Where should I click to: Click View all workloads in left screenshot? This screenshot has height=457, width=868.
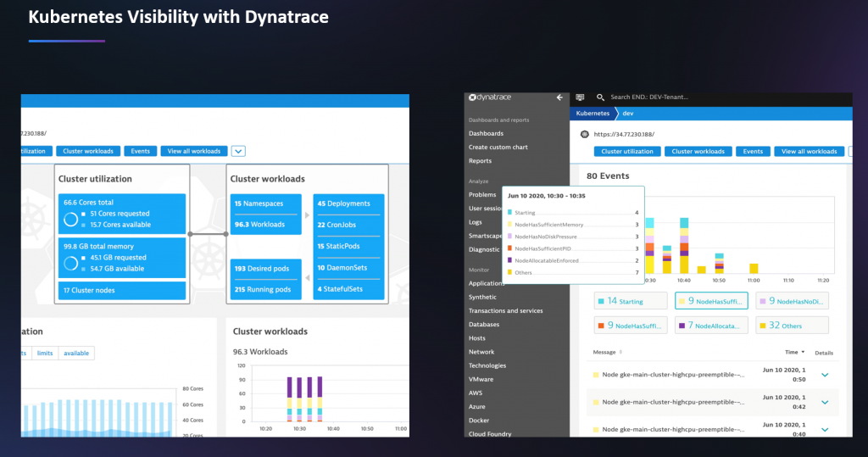tap(194, 151)
